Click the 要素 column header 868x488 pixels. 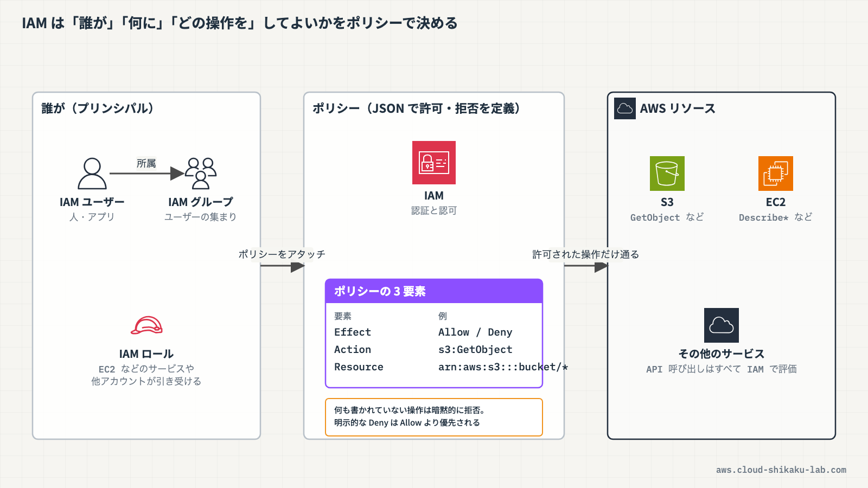tap(343, 316)
